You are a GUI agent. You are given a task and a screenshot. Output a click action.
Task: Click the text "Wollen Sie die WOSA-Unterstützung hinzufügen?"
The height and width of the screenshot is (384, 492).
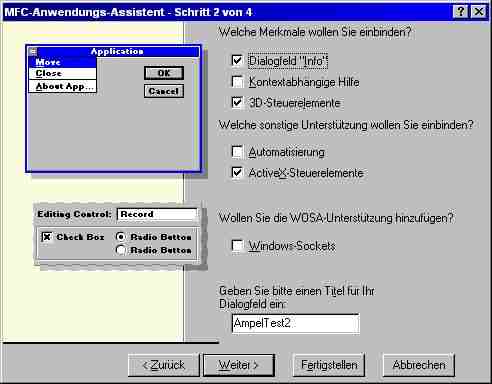336,218
